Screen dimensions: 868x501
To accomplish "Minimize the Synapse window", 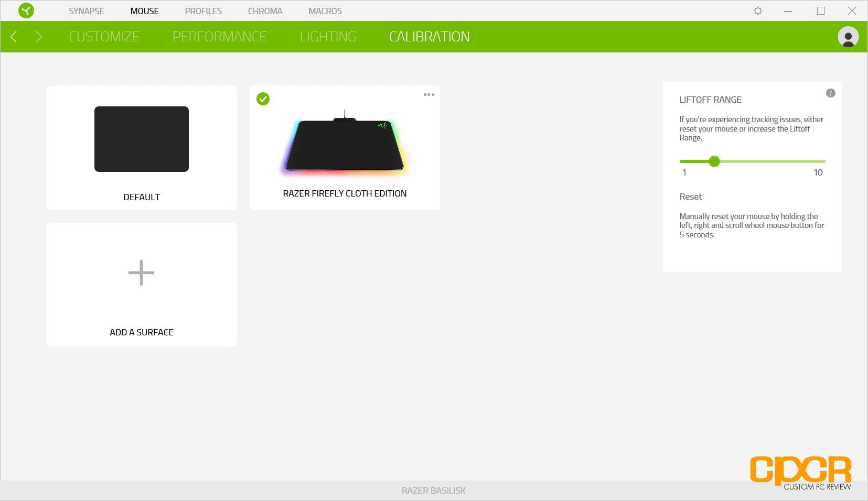I will (788, 11).
